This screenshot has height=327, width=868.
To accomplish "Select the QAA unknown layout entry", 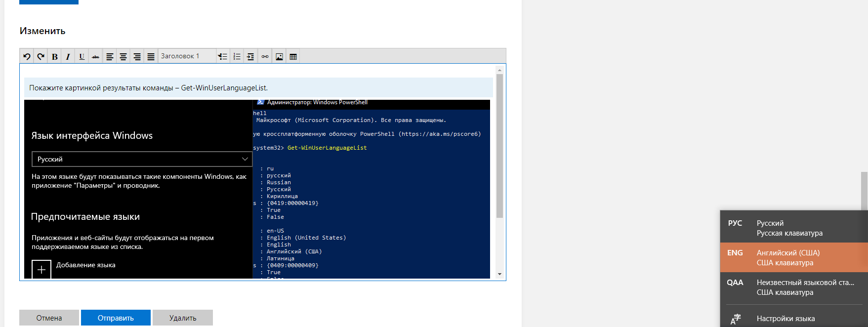I will click(794, 287).
